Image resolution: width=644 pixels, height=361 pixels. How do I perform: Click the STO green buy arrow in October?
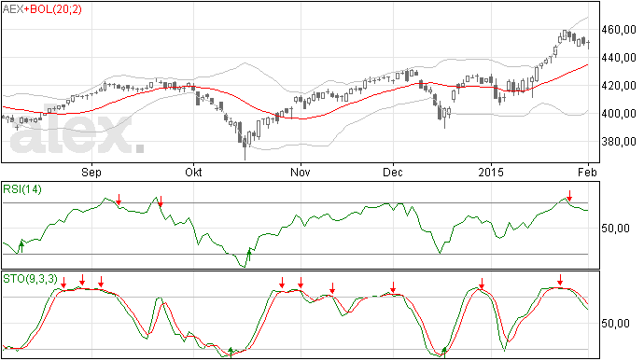[x=231, y=352]
